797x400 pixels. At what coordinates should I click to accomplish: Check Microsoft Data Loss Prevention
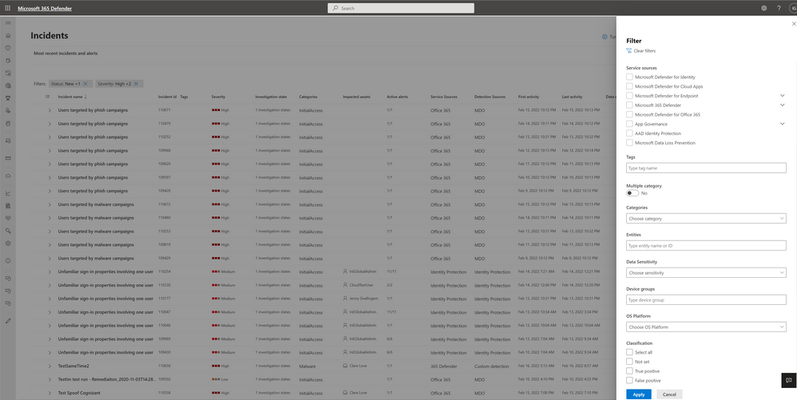[629, 143]
